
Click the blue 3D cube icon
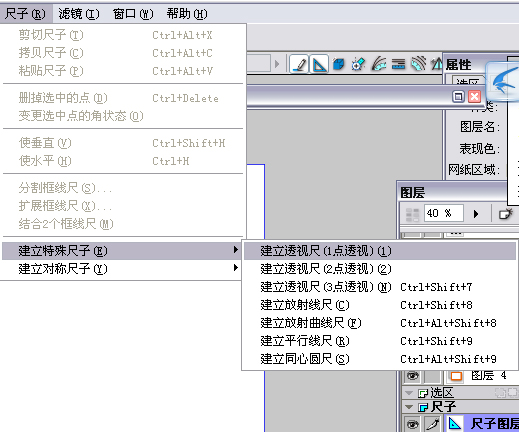pyautogui.click(x=339, y=64)
